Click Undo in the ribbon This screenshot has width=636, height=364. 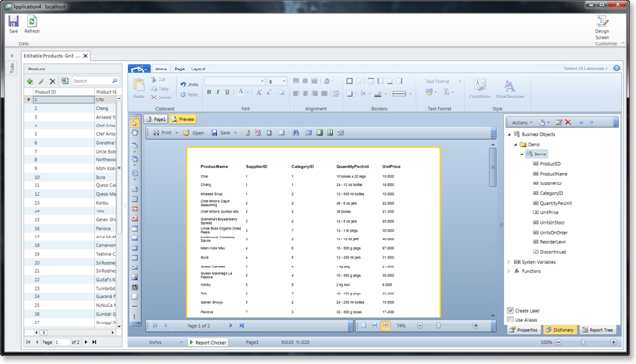(x=189, y=84)
